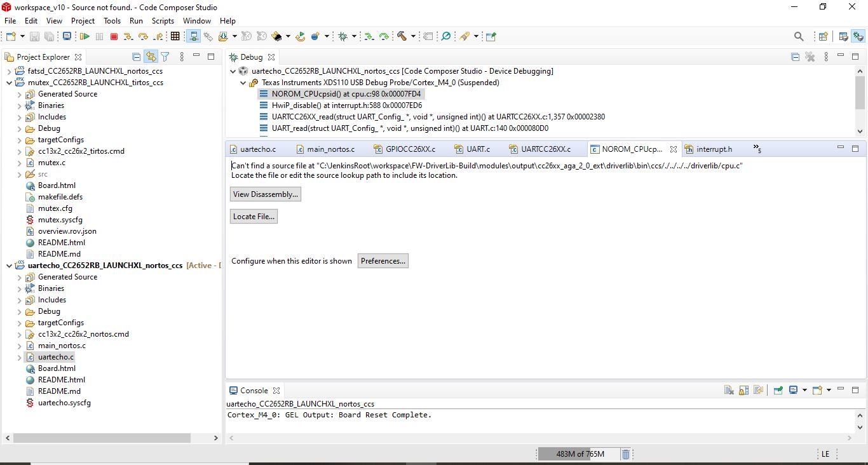Click the Step Return toolbar icon

tap(158, 37)
